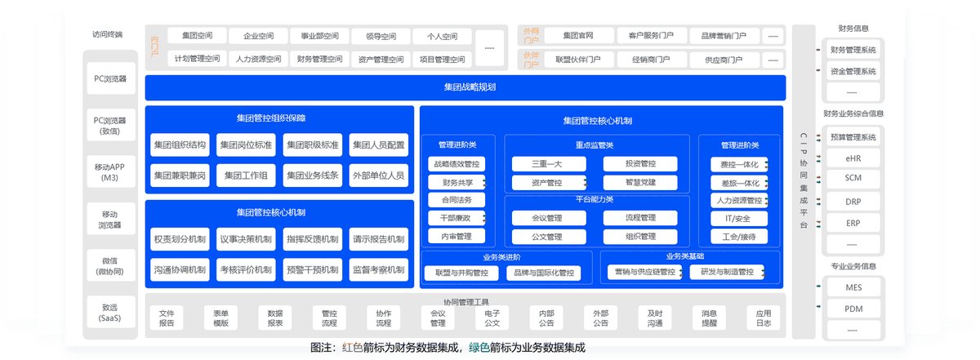Image resolution: width=980 pixels, height=360 pixels.
Task: Open the 指挥反馈机制 box
Action: click(312, 240)
